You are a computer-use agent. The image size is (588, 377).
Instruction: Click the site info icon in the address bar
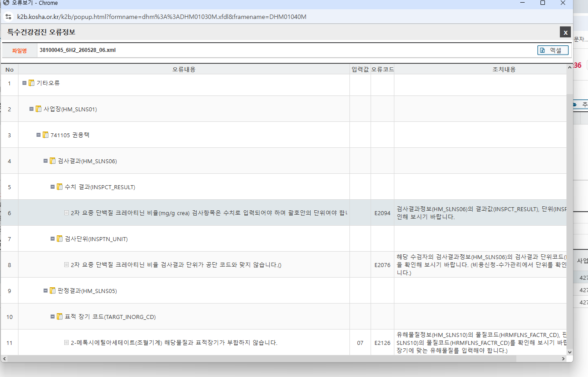click(x=8, y=17)
